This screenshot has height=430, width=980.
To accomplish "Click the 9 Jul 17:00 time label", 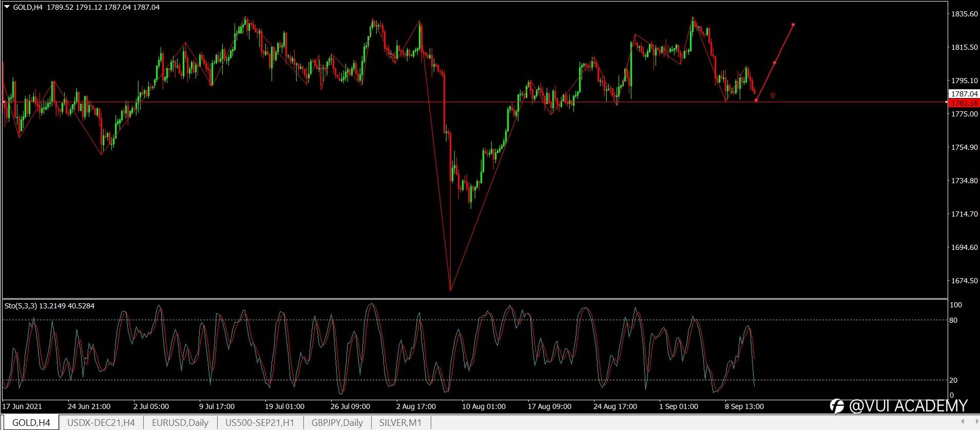I will pos(217,406).
